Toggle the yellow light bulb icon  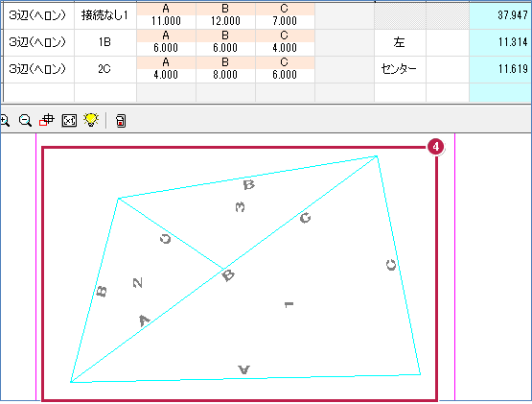tap(91, 120)
